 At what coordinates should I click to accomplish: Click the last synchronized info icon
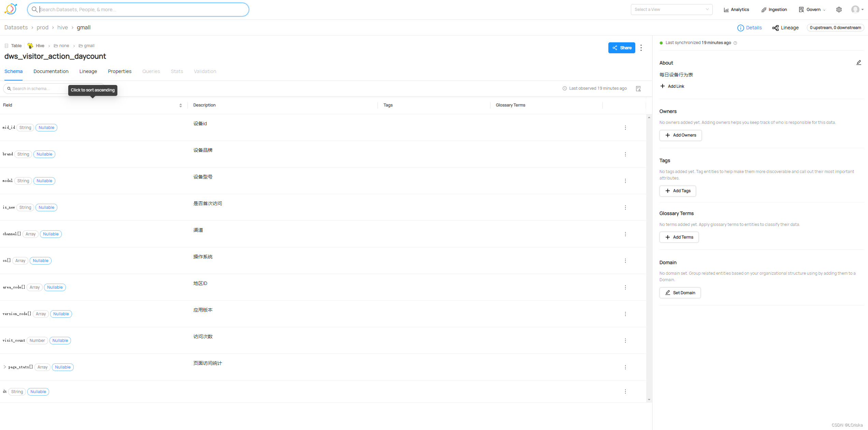pyautogui.click(x=735, y=43)
